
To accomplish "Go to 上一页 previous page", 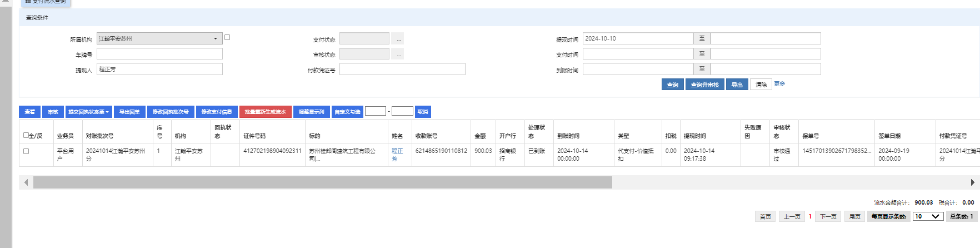I will pos(792,216).
